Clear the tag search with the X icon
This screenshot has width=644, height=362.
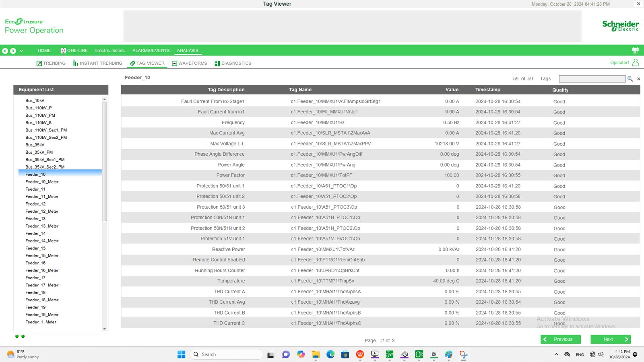tap(638, 79)
